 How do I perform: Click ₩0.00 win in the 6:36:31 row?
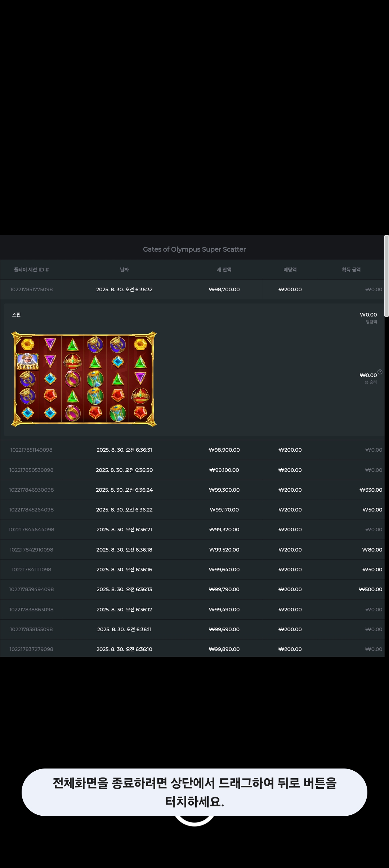(374, 450)
